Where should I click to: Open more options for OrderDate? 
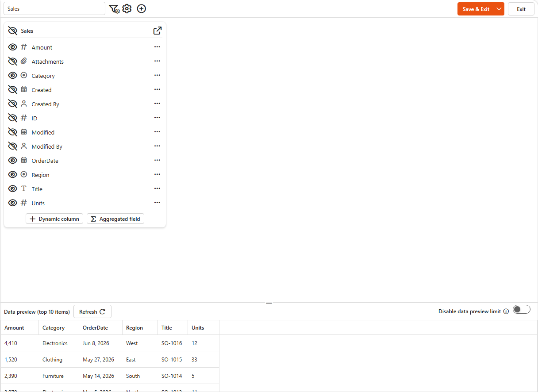(157, 160)
